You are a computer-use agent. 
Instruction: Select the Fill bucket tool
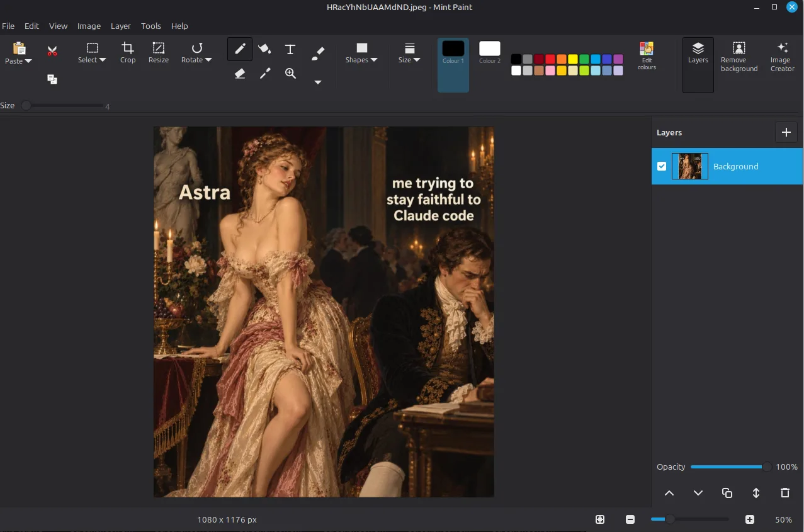coord(265,49)
